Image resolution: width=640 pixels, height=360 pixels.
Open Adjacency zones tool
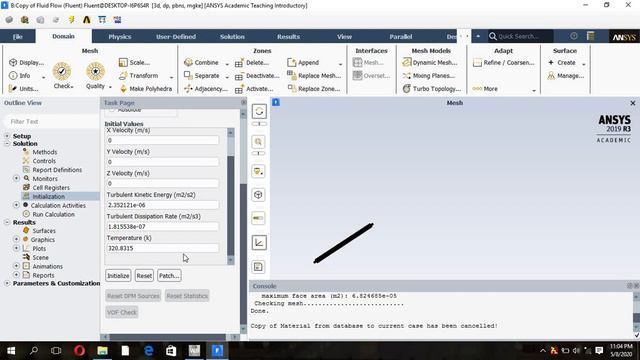pyautogui.click(x=206, y=89)
